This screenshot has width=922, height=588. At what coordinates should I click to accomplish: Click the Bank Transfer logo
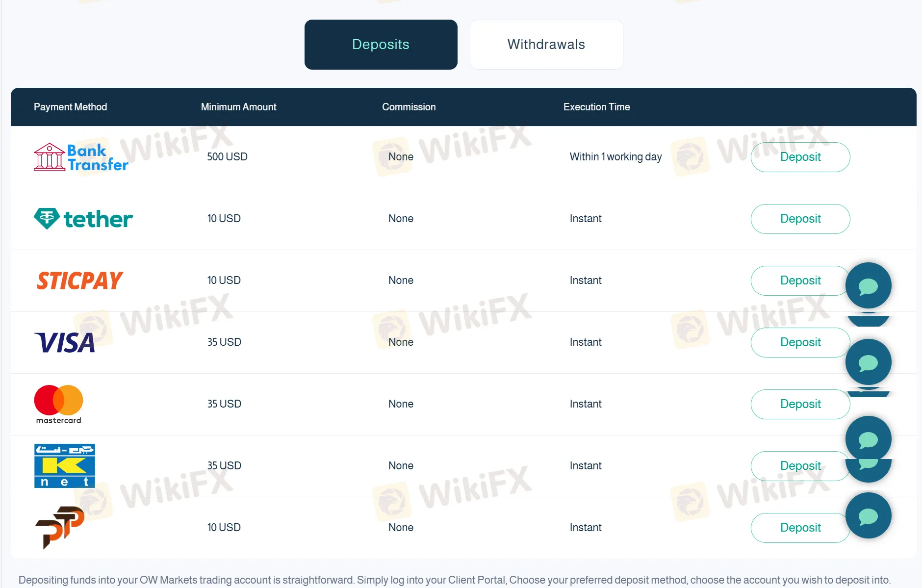coord(81,157)
